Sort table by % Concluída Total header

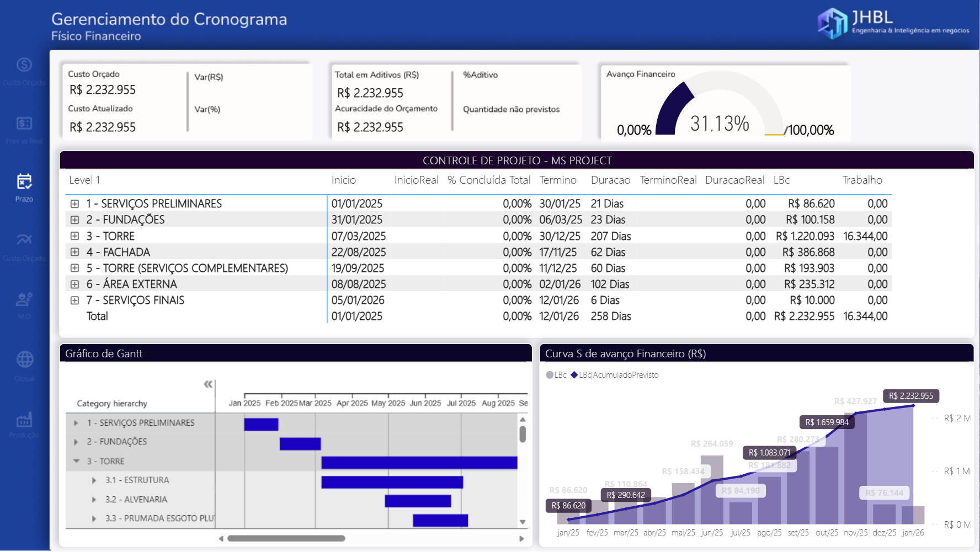(489, 180)
